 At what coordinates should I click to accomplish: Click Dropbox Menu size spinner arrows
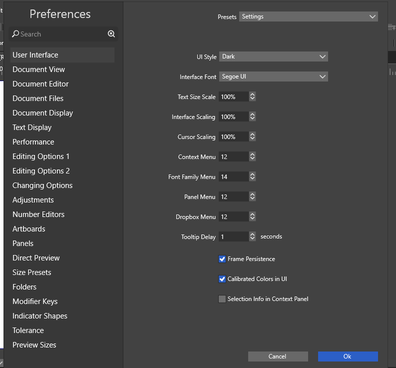coord(252,216)
